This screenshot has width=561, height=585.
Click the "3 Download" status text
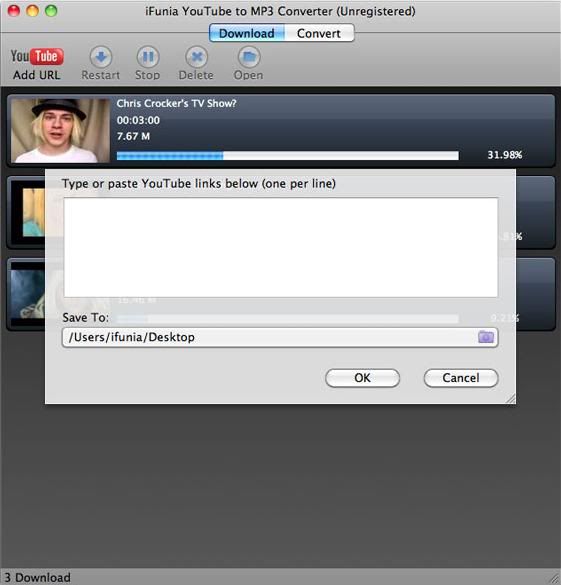click(37, 577)
